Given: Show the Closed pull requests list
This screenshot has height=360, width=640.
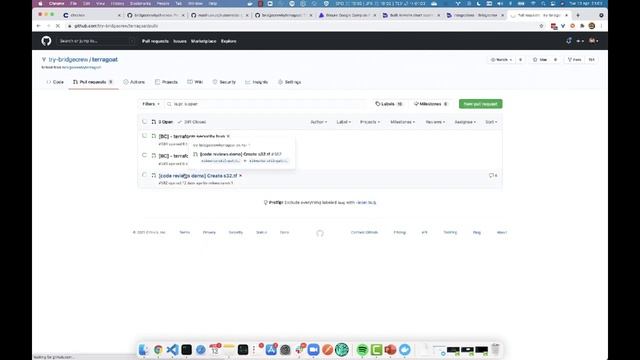Looking at the screenshot, I should pos(192,122).
